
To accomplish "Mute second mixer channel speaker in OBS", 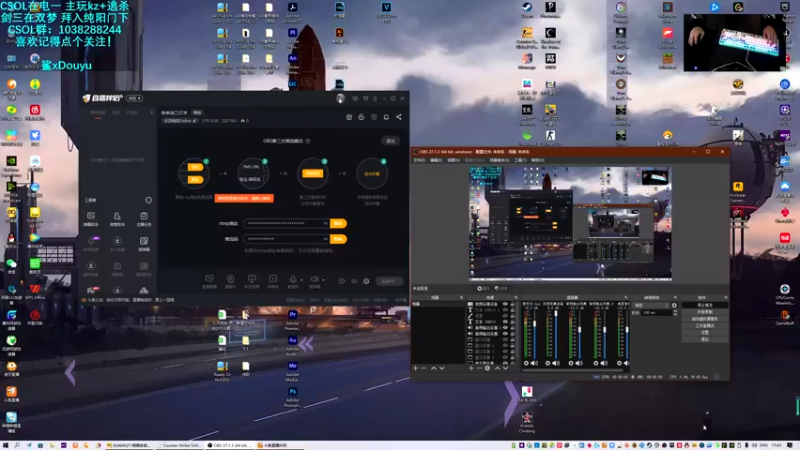I will pos(556,363).
